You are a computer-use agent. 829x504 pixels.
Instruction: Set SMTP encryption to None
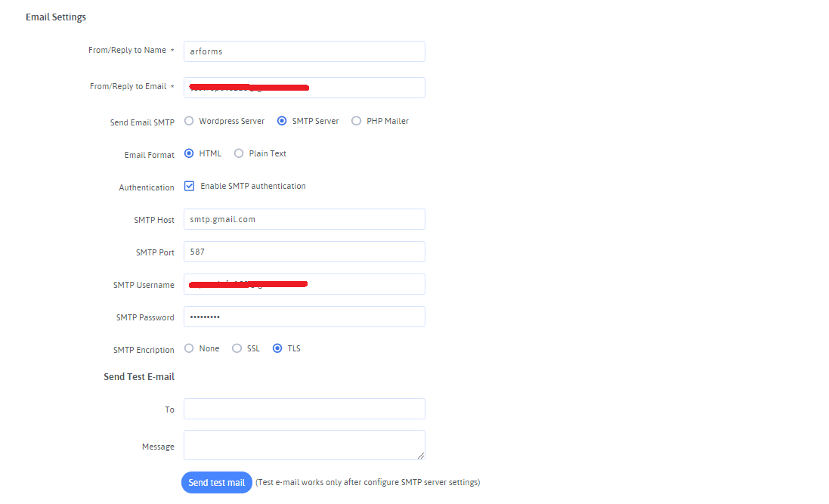pos(189,348)
